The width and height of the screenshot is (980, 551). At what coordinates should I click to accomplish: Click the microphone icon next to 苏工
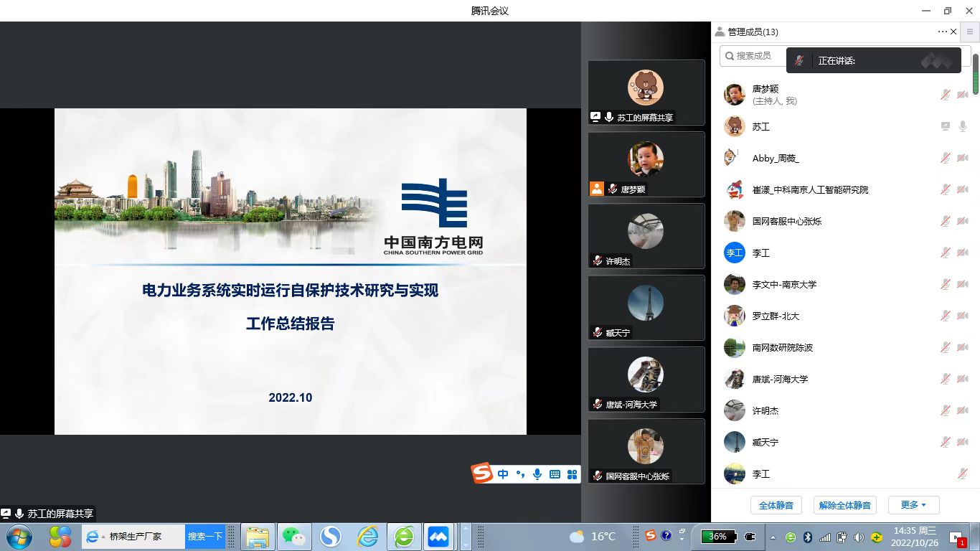pyautogui.click(x=963, y=126)
